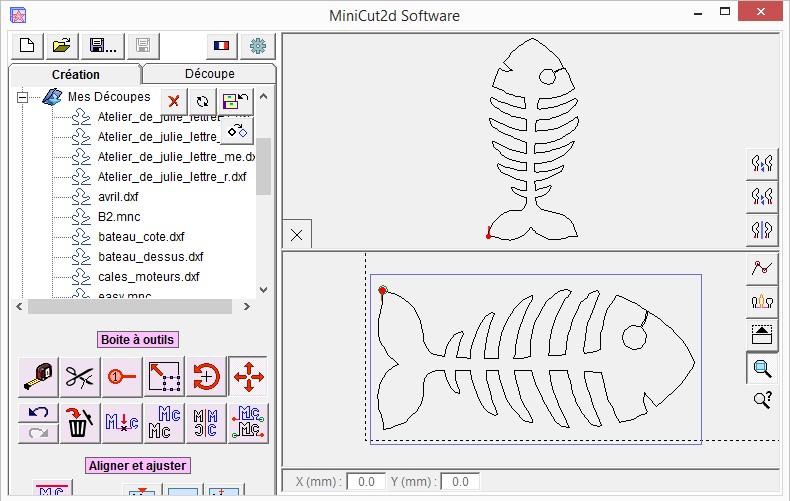790x501 pixels.
Task: Click the Aligner et ajuster label
Action: pos(138,466)
